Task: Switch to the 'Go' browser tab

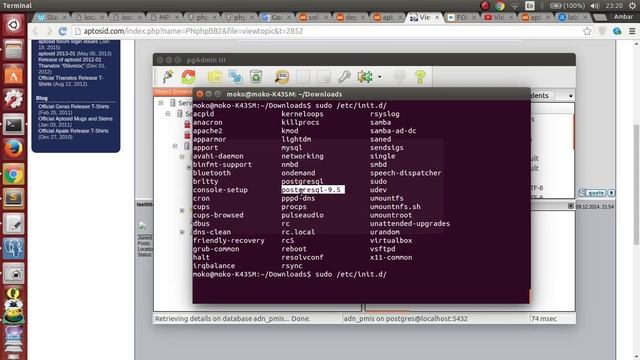Action: (x=276, y=18)
